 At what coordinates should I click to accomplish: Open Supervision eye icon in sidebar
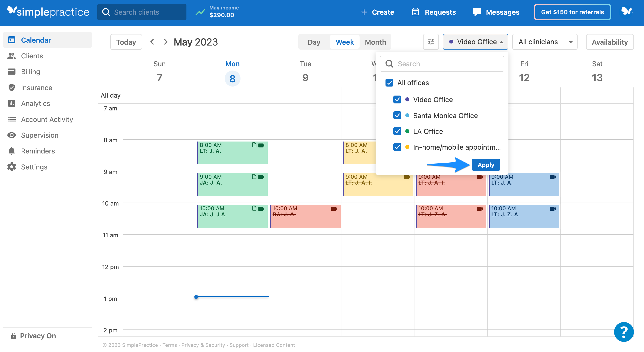pyautogui.click(x=11, y=135)
